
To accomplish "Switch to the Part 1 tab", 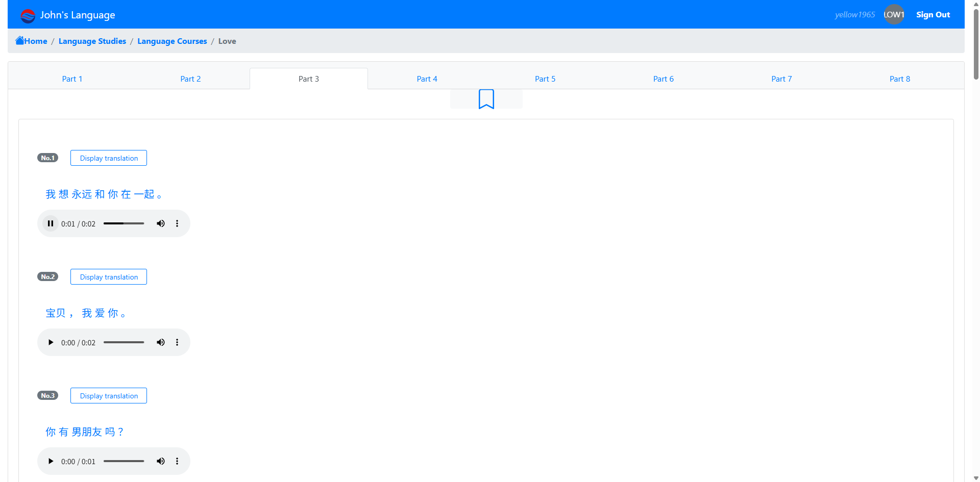I will click(72, 79).
